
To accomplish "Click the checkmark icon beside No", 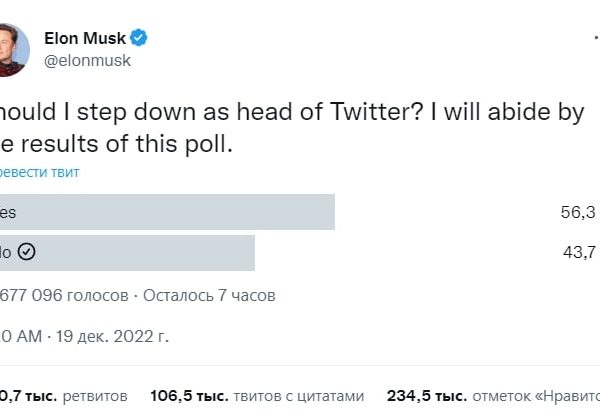I will coord(27,252).
